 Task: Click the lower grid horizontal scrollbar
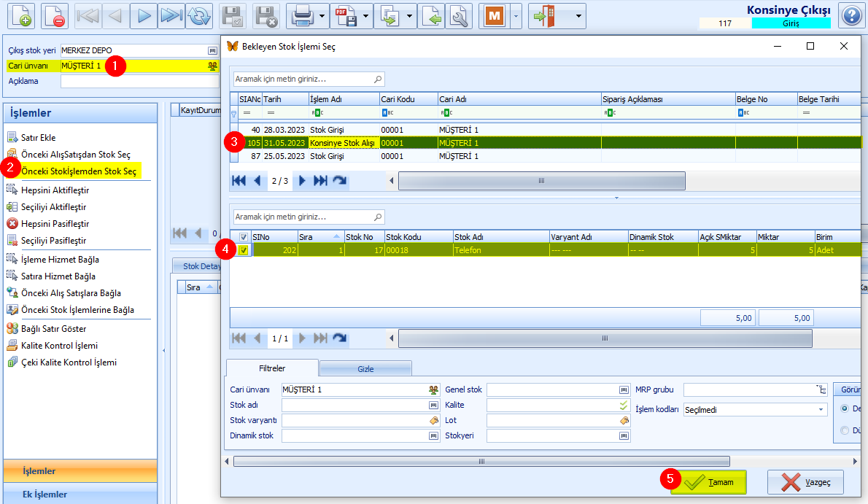(605, 338)
